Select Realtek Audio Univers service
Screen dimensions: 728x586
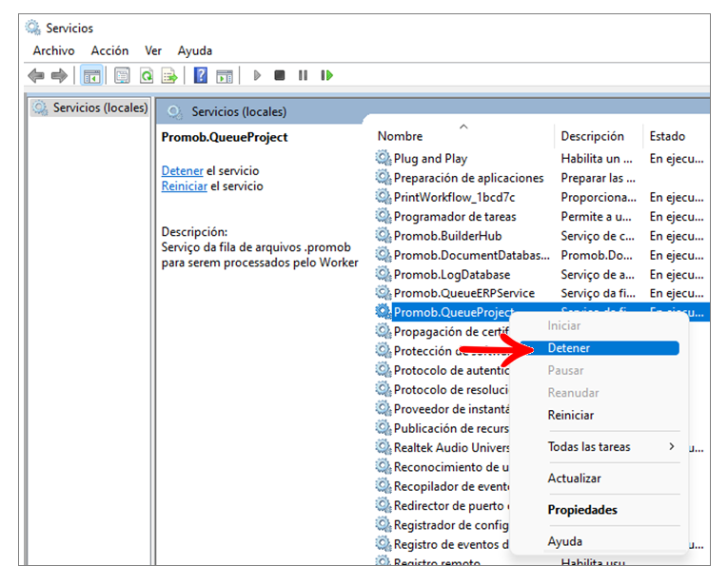click(x=442, y=447)
